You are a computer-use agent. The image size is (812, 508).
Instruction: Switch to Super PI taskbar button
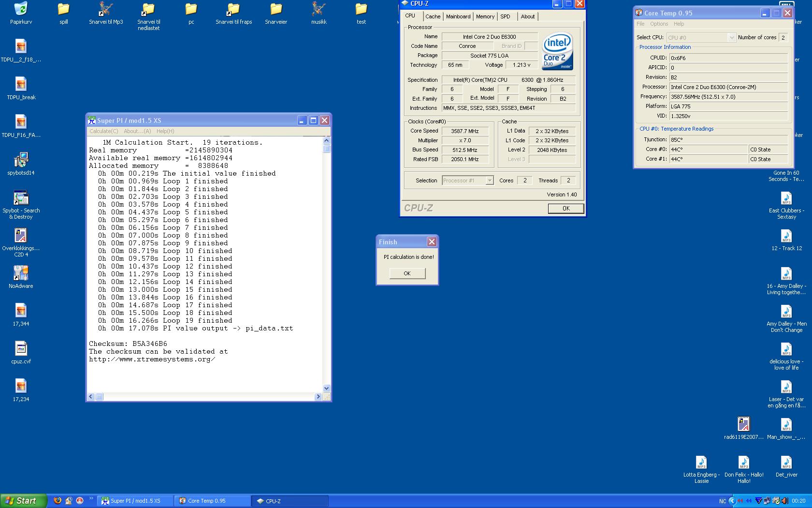[135, 501]
